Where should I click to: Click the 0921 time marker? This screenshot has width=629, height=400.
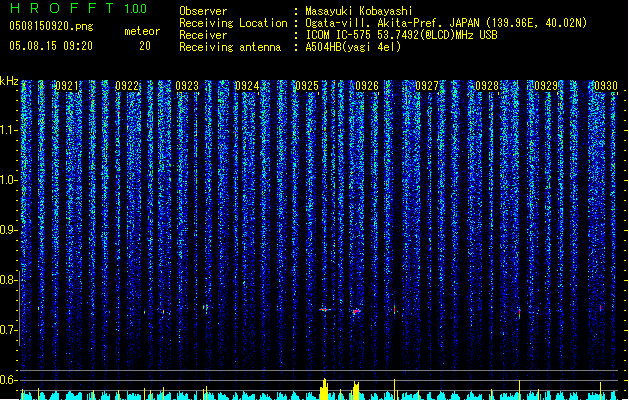[67, 86]
